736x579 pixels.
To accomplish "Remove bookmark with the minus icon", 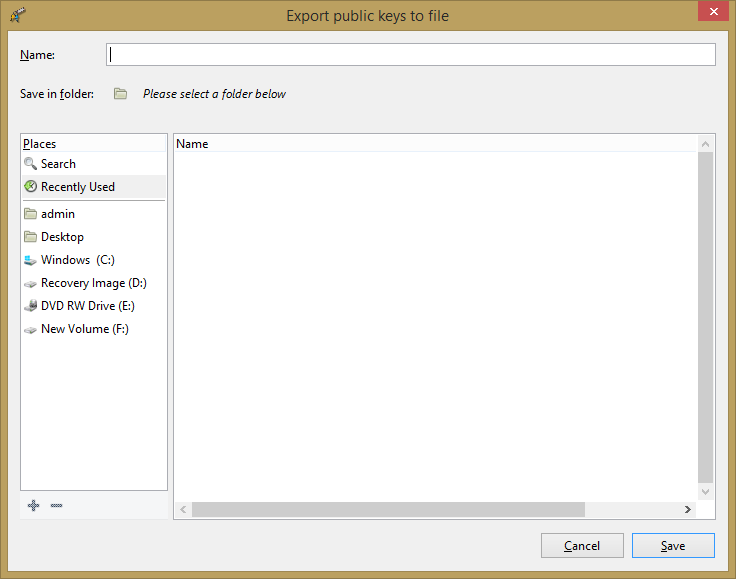I will tap(56, 506).
